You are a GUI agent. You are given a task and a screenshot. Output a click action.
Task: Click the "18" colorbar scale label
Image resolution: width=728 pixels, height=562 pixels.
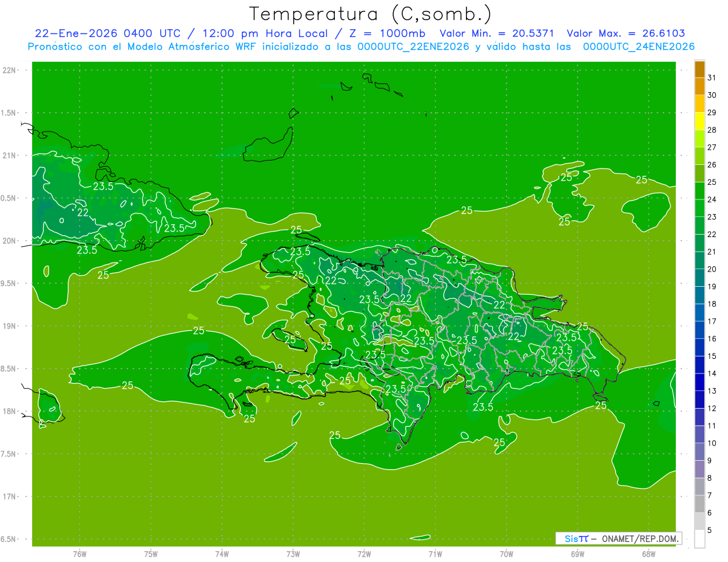pos(712,304)
